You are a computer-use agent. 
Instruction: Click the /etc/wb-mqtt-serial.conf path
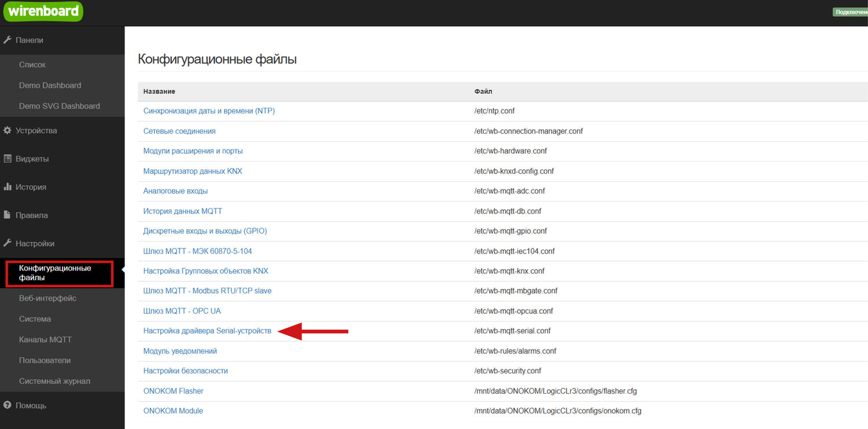coord(512,331)
